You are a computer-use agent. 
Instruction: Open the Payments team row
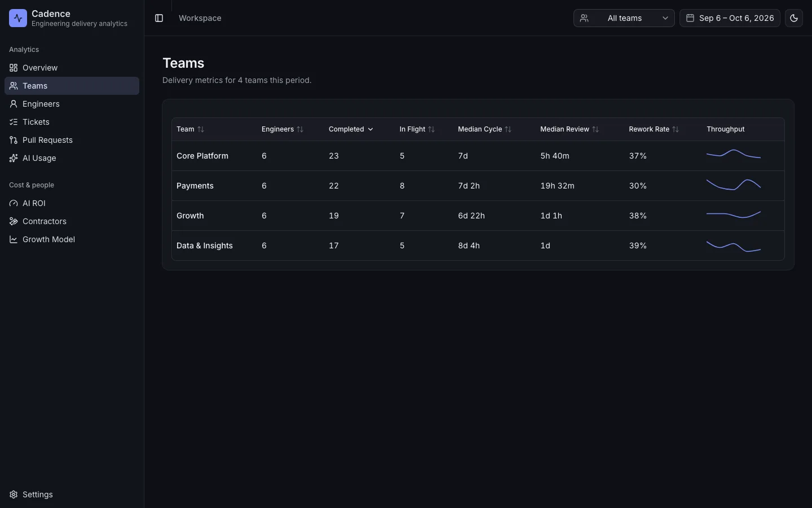click(478, 186)
